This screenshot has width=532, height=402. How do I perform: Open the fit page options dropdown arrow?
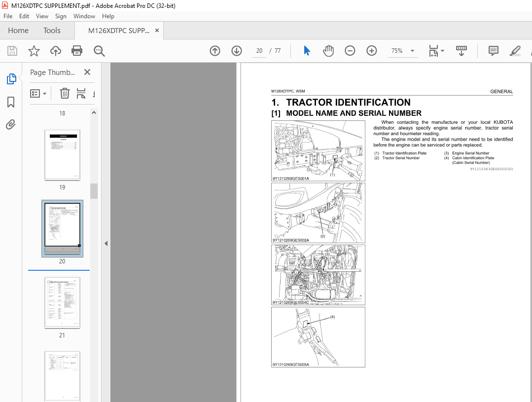(x=442, y=51)
